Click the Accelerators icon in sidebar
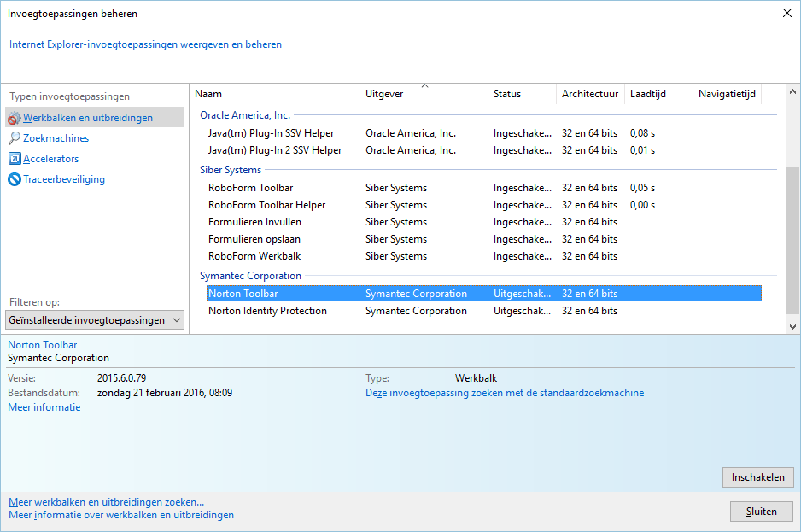This screenshot has width=801, height=532. point(15,159)
